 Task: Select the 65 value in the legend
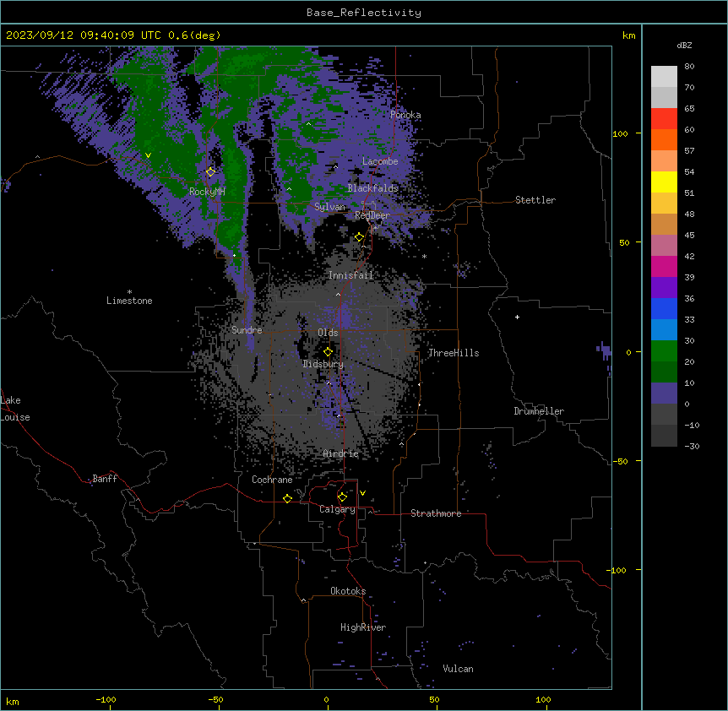tap(689, 109)
